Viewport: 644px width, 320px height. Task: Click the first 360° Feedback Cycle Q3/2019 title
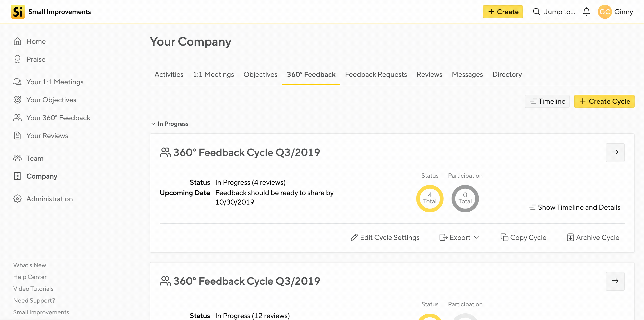(x=246, y=152)
